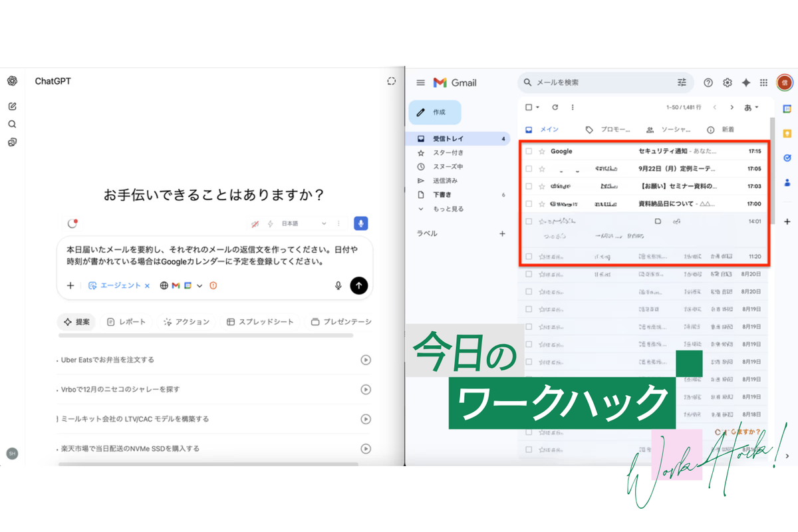Click the microphone icon in ChatGPT prompt
The width and height of the screenshot is (798, 532).
[x=338, y=285]
